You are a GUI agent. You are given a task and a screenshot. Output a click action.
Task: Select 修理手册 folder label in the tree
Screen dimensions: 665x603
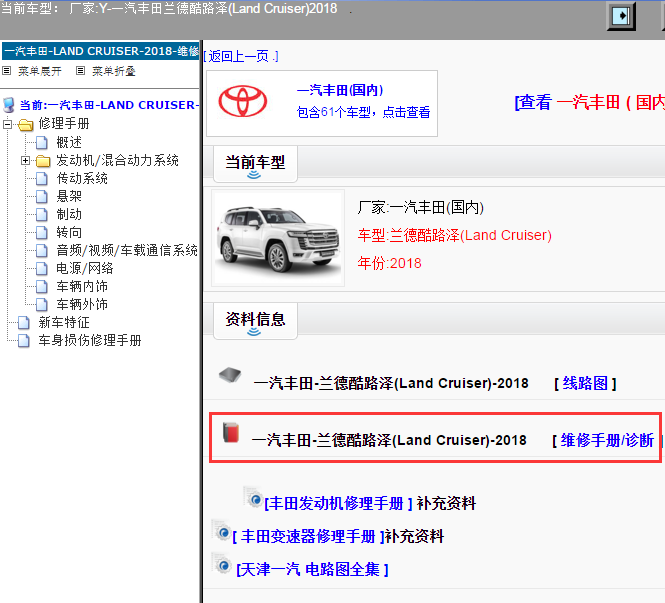[64, 124]
